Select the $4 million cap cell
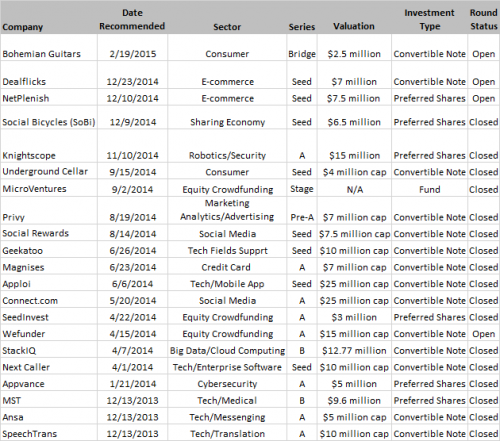This screenshot has width=500, height=441. 354,172
